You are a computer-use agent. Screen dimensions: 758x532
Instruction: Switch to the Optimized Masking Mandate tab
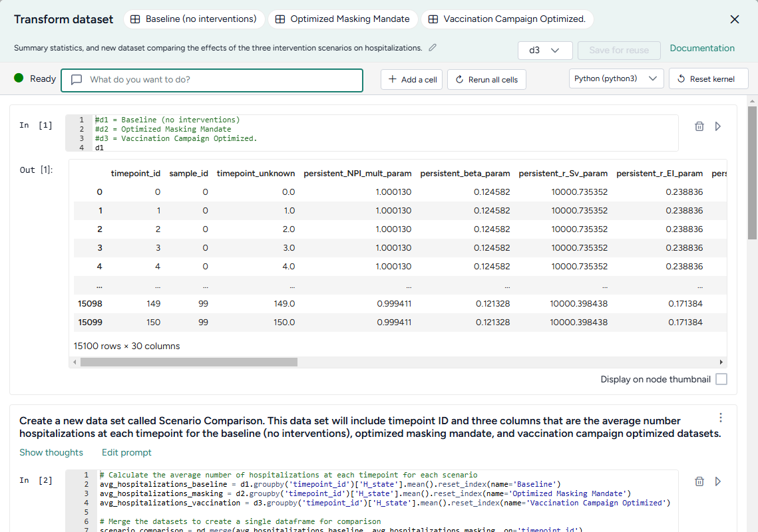pyautogui.click(x=342, y=19)
